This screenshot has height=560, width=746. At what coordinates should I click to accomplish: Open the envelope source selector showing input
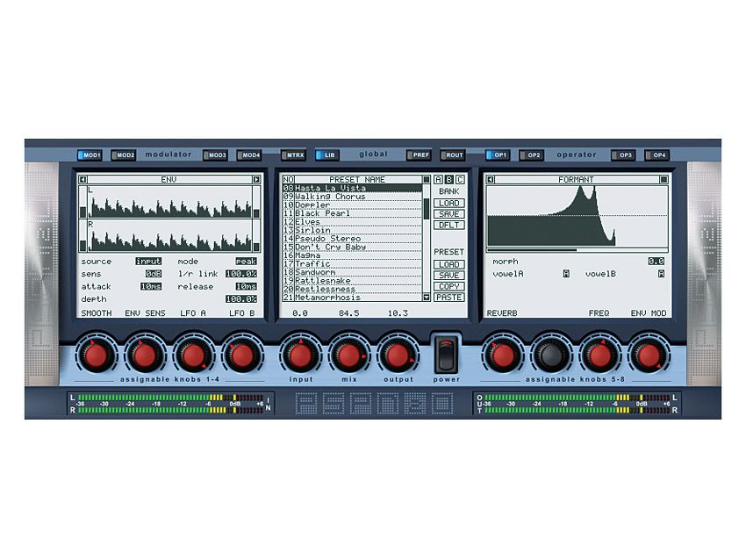pyautogui.click(x=147, y=261)
